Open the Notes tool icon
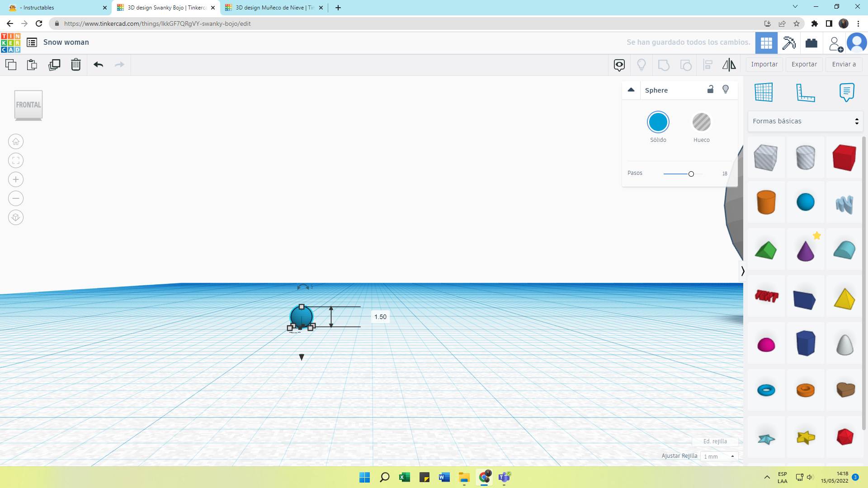This screenshot has height=488, width=868. 846,93
